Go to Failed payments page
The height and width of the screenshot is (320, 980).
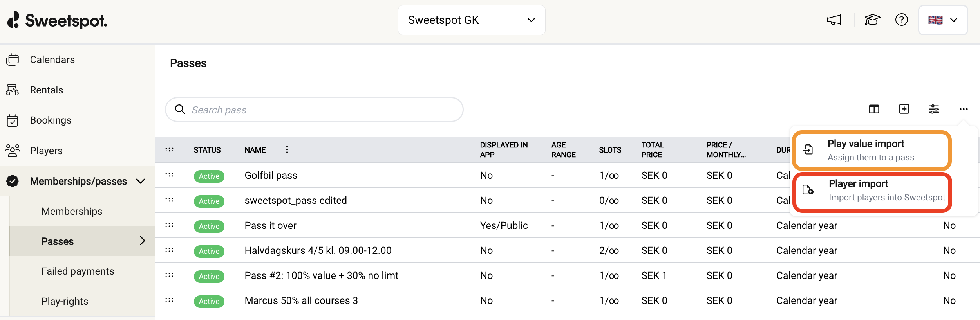tap(78, 271)
